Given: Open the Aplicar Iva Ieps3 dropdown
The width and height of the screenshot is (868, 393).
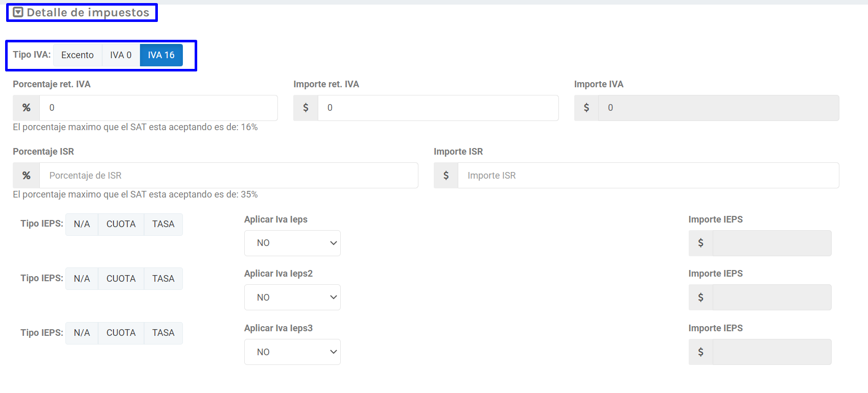Looking at the screenshot, I should click(292, 352).
